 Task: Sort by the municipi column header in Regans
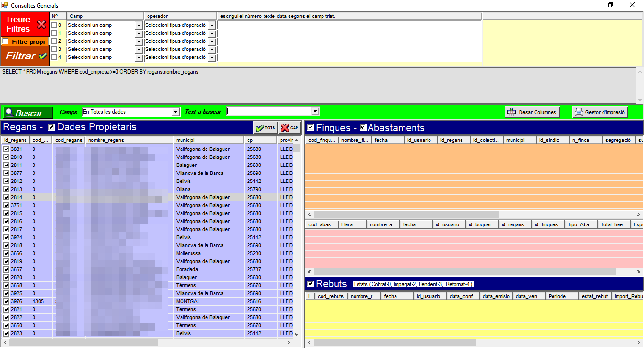click(x=208, y=140)
